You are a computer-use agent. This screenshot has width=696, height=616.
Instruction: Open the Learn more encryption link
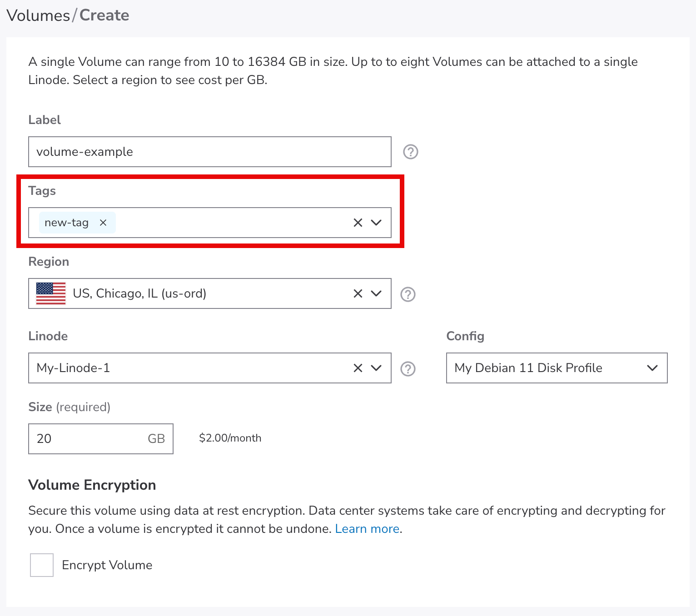pos(367,529)
